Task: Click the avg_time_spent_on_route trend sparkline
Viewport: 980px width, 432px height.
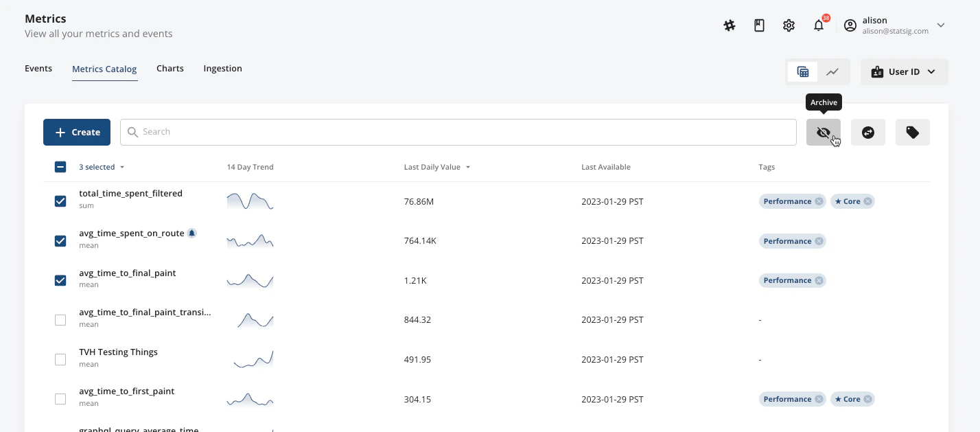Action: click(x=250, y=240)
